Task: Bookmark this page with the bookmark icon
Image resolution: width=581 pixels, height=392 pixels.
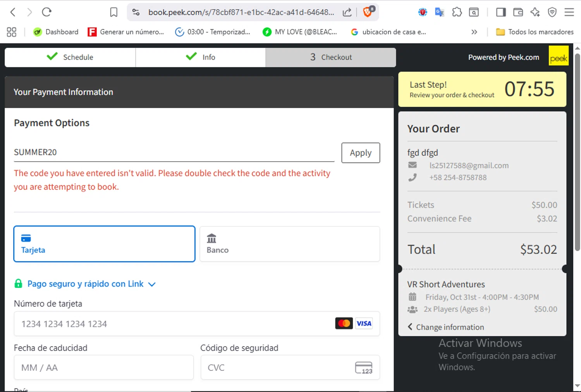Action: click(113, 12)
